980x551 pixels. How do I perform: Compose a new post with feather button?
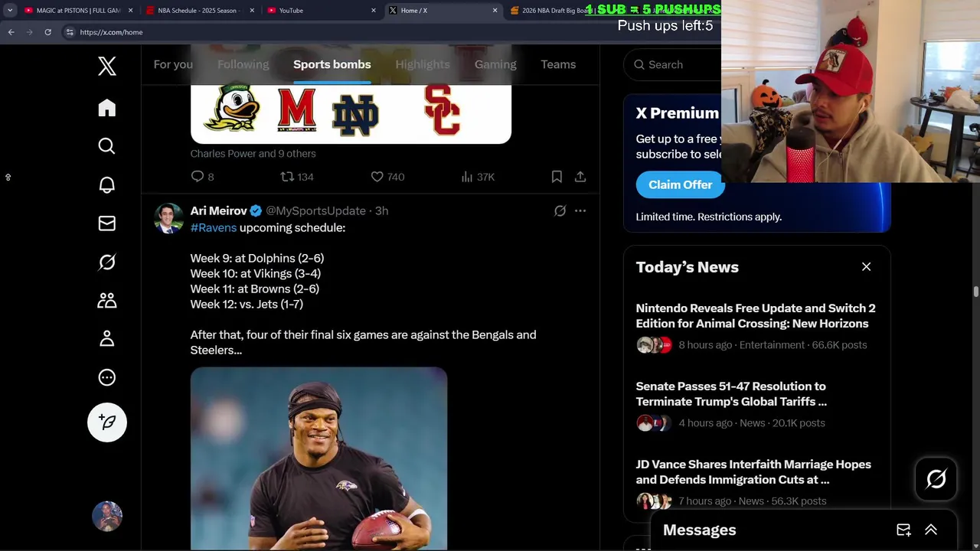pyautogui.click(x=107, y=422)
